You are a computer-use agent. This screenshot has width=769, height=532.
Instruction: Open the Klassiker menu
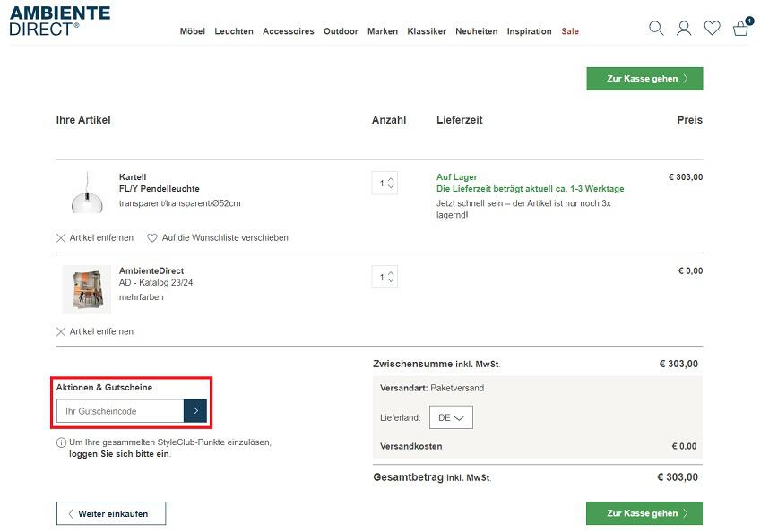point(427,31)
